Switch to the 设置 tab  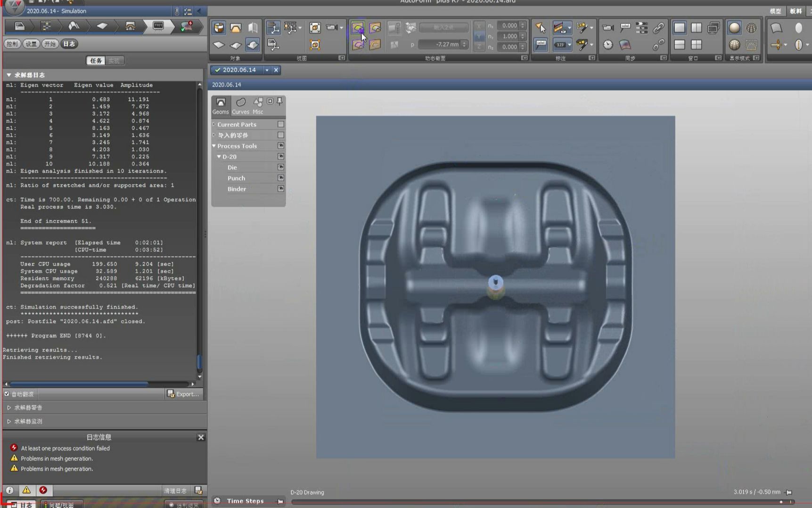31,44
